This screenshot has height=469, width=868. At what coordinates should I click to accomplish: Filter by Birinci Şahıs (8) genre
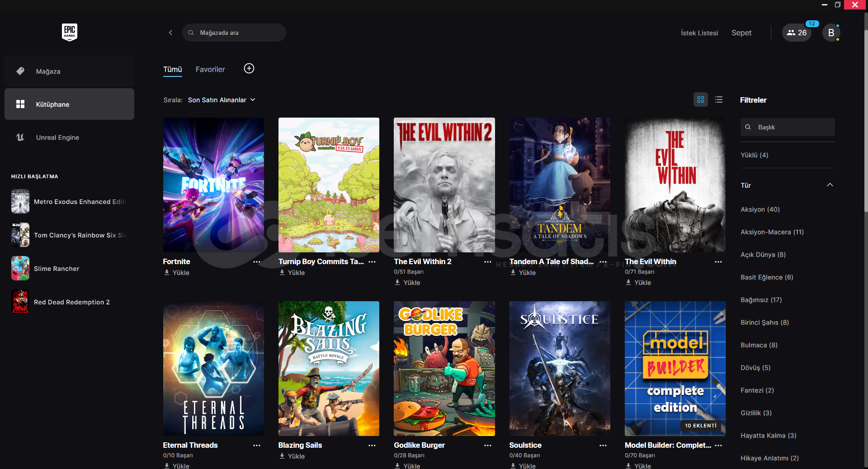pos(764,322)
